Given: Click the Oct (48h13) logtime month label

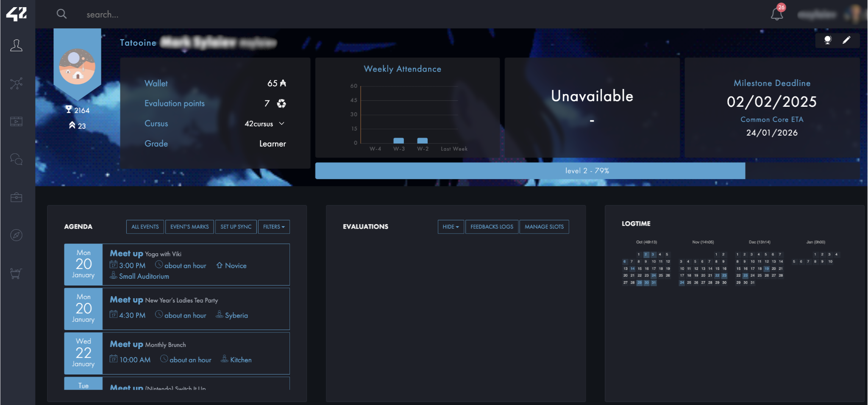Looking at the screenshot, I should 646,242.
